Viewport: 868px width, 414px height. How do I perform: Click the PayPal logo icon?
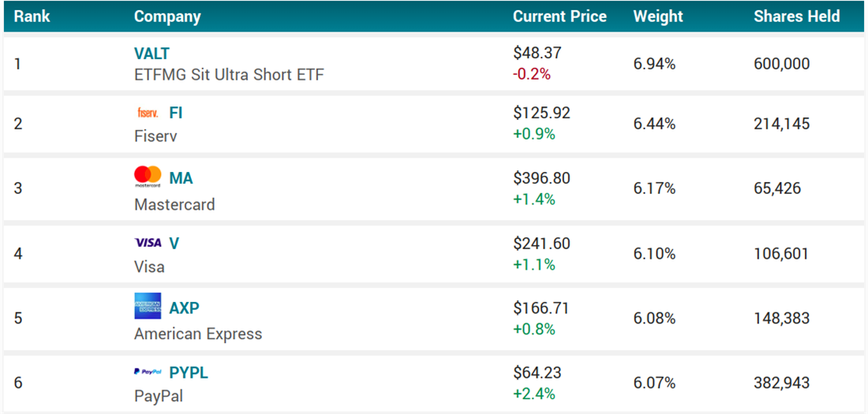click(148, 372)
